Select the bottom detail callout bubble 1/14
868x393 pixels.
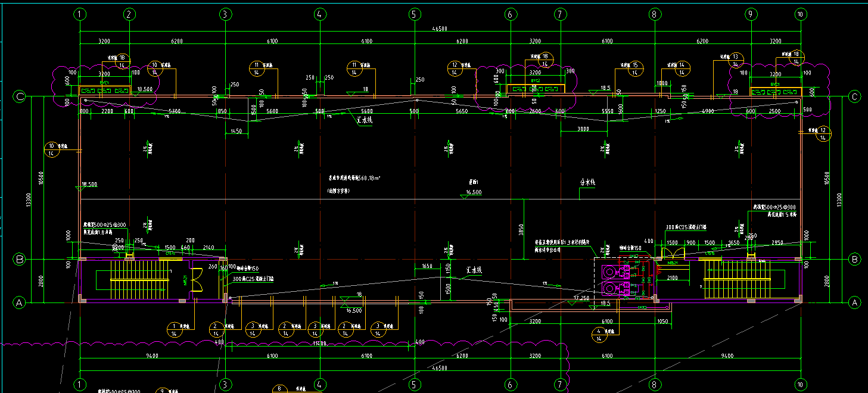(x=174, y=330)
